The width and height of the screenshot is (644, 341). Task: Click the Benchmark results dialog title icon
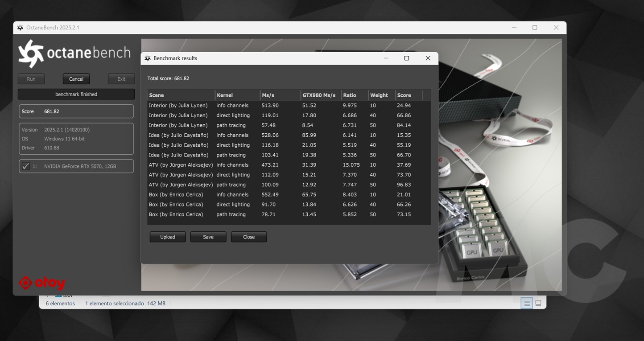148,58
